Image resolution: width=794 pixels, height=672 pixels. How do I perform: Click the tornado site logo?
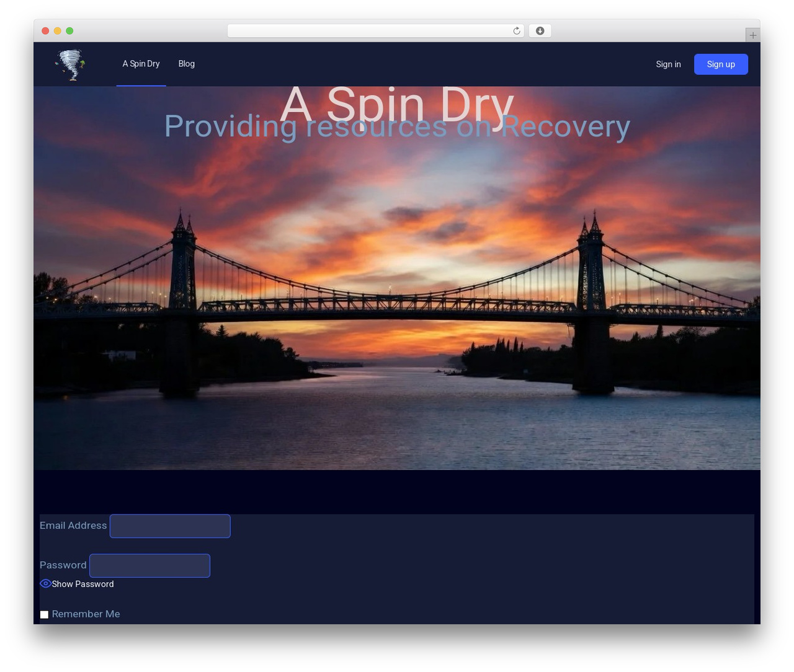[70, 64]
